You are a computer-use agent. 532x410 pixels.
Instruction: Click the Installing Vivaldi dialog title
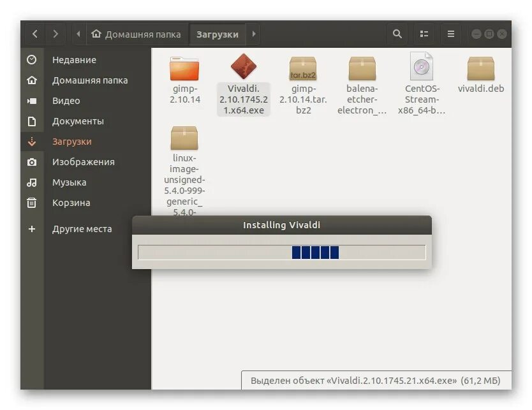[281, 225]
